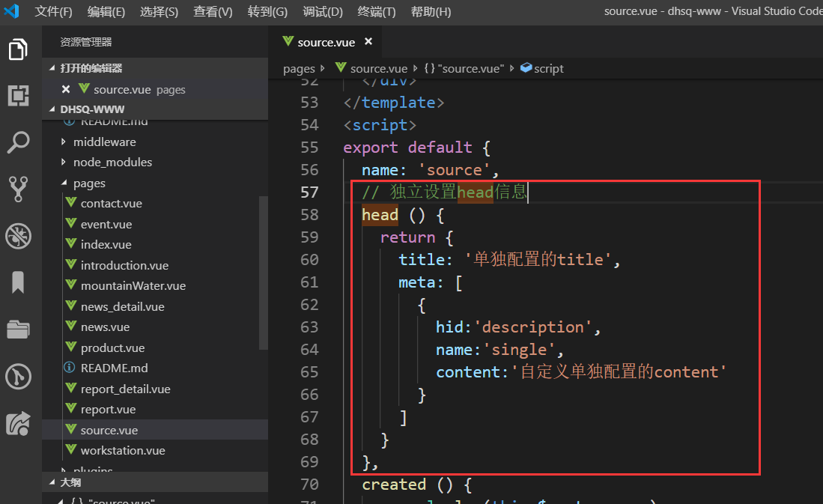Select source.vue in the pages folder tree
Screen dimensions: 823x504
click(x=155, y=430)
